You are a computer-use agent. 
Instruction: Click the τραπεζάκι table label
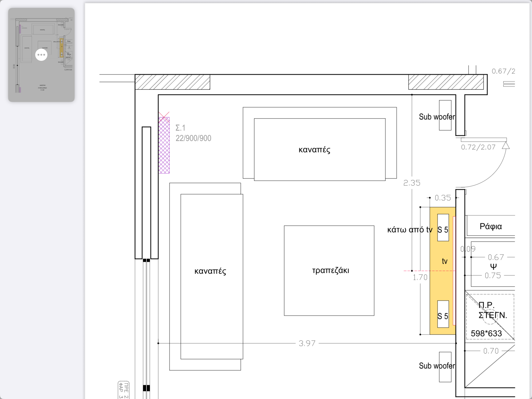(331, 270)
